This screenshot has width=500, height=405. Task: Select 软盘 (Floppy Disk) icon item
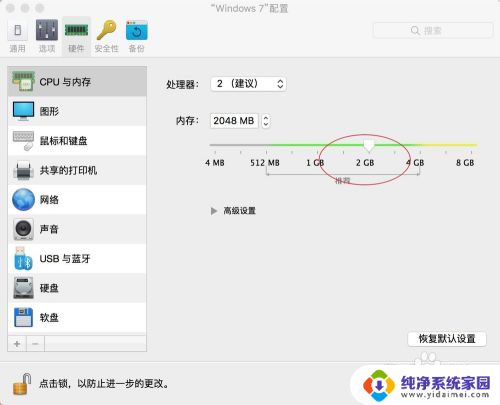tap(77, 317)
